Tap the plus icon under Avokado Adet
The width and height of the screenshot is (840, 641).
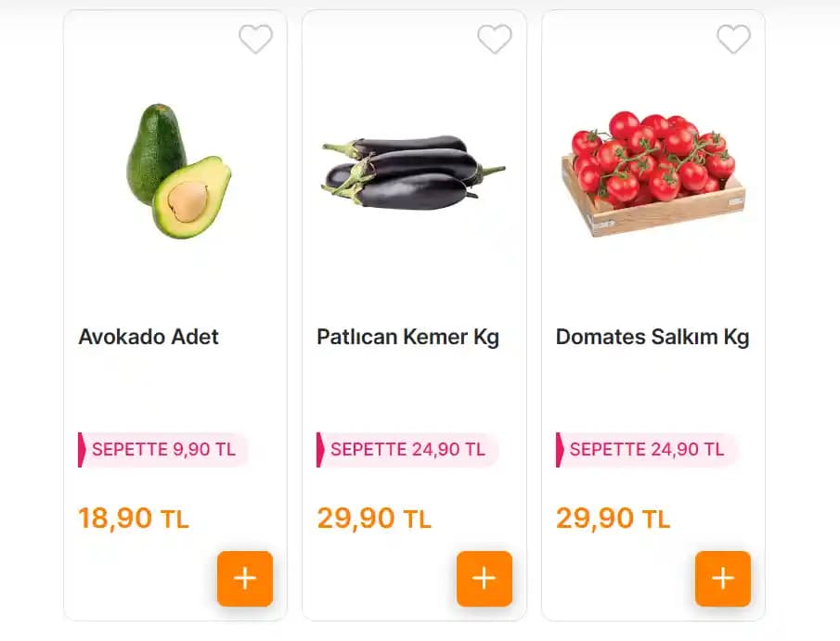coord(244,578)
